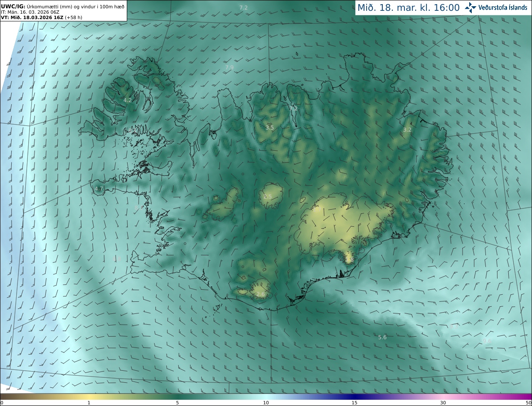Click the 3.5 value on the map
Screen dimensions: 532x406
click(x=270, y=127)
